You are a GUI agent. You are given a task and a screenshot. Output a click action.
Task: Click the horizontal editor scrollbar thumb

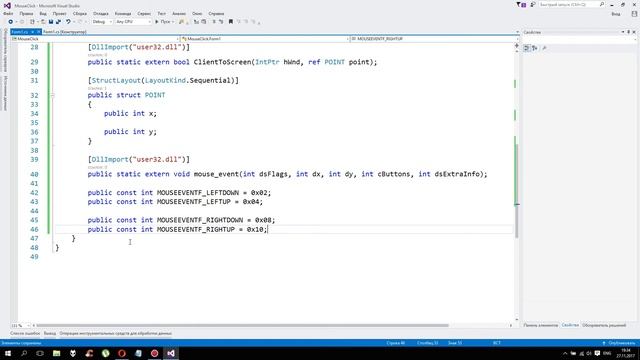(x=242, y=326)
